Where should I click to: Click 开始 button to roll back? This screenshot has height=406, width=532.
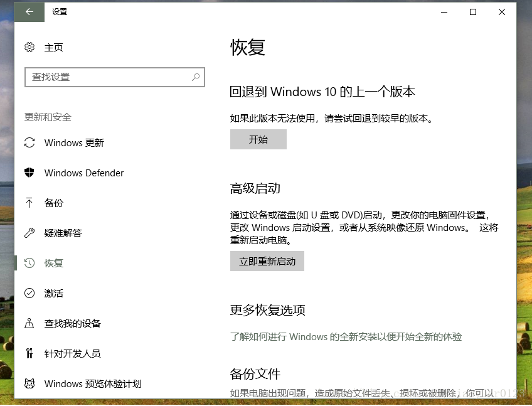(258, 139)
